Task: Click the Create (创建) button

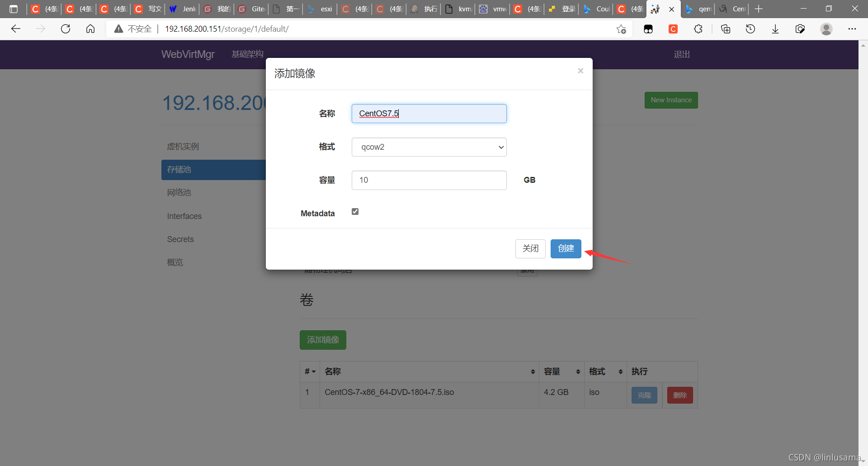Action: tap(566, 249)
